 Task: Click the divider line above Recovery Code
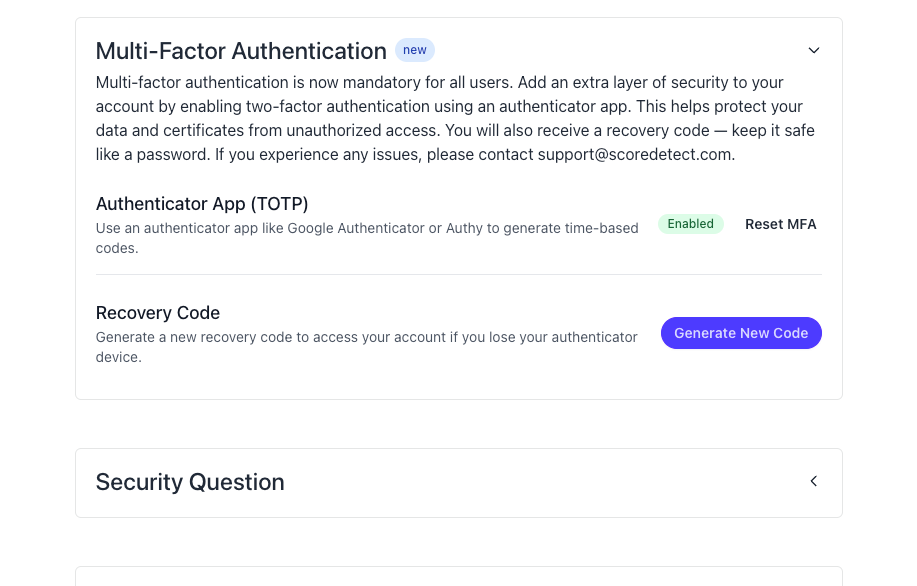(458, 275)
